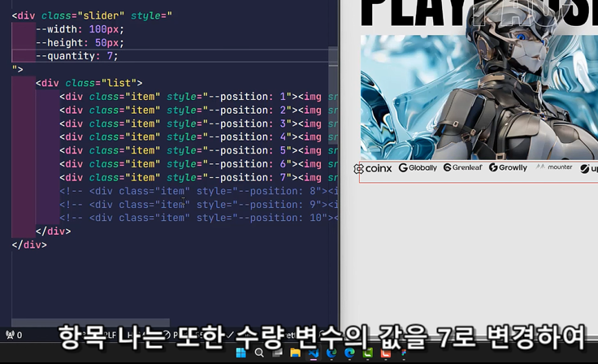Place cursor on '--position: 5' item line
The height and width of the screenshot is (364, 598).
click(198, 150)
